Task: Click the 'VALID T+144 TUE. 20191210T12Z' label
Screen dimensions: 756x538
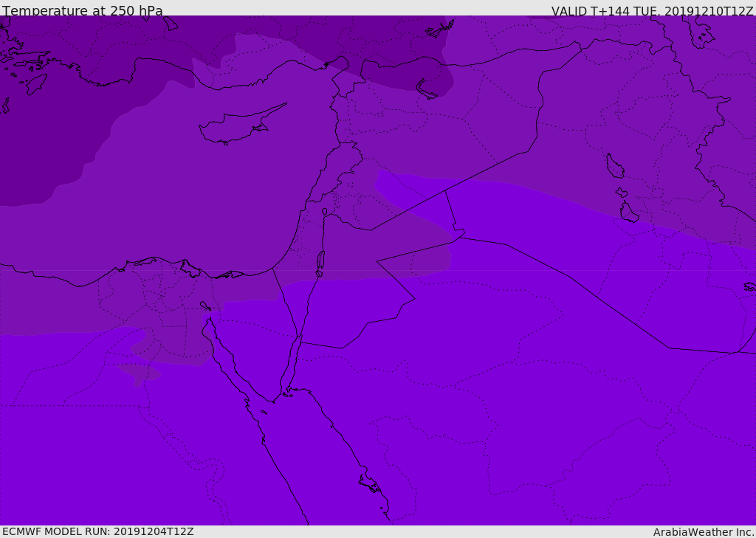Action: (652, 11)
